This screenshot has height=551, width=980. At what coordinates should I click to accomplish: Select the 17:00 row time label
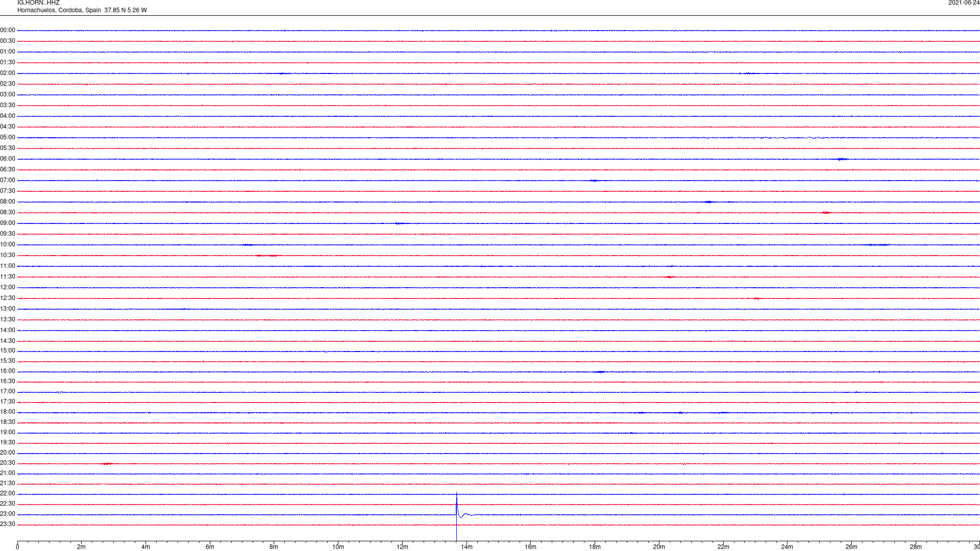tap(8, 391)
